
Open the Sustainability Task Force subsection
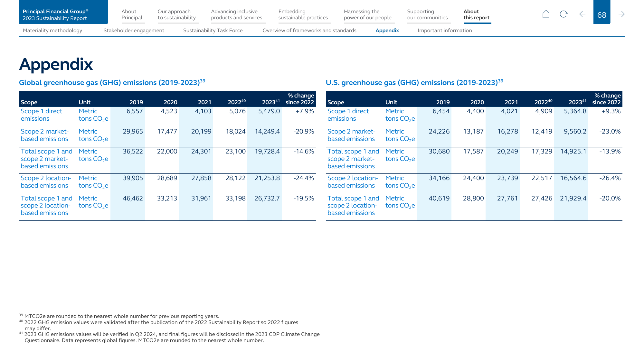coord(213,31)
